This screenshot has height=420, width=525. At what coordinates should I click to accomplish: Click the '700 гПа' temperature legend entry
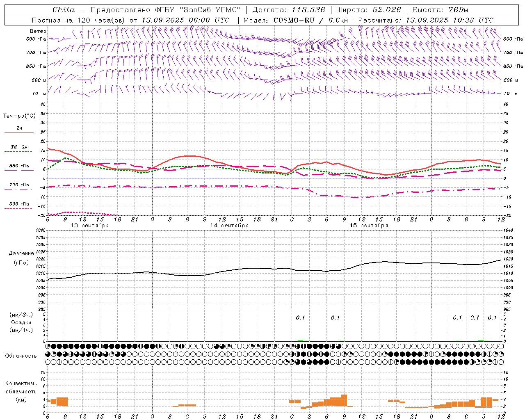click(x=19, y=185)
